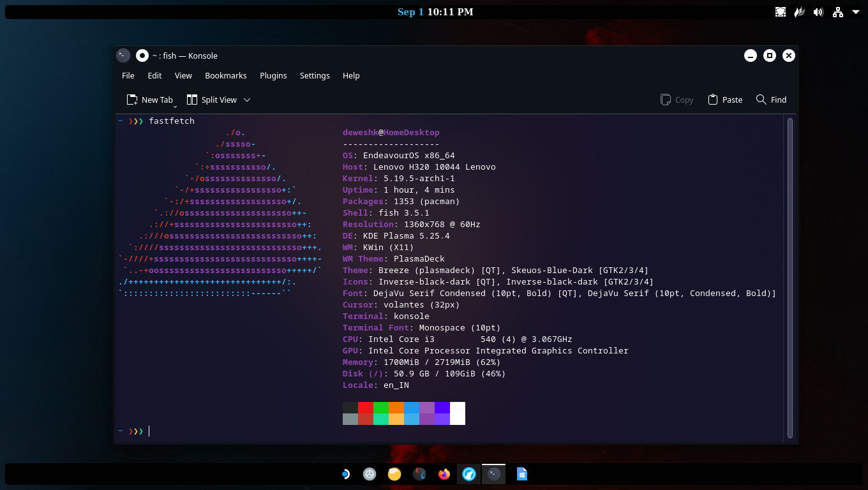
Task: Click the Paste toolbar button
Action: [725, 100]
